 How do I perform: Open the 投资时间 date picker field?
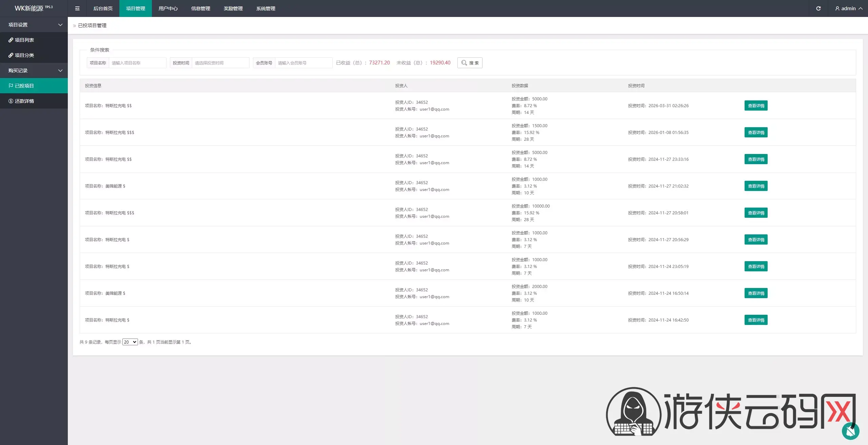click(220, 63)
